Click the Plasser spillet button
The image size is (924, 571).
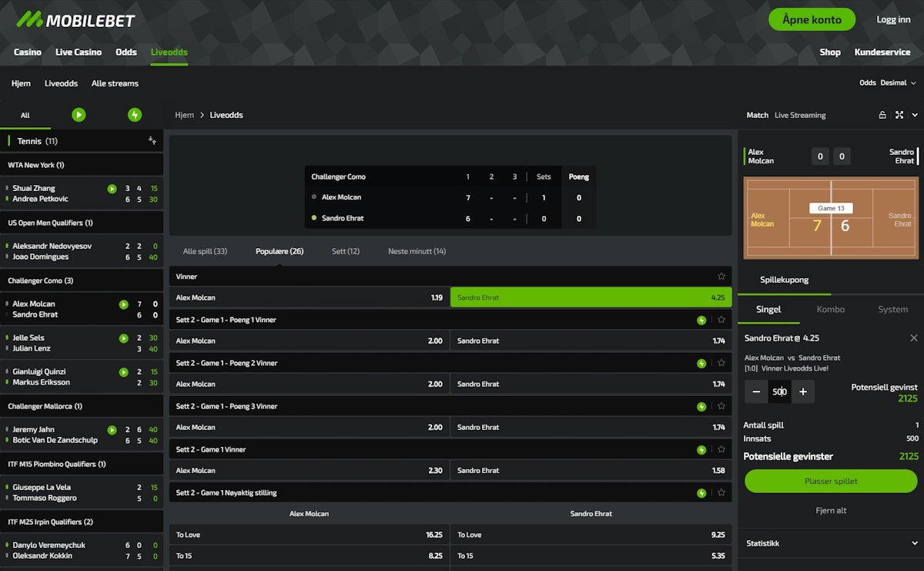[x=831, y=481]
